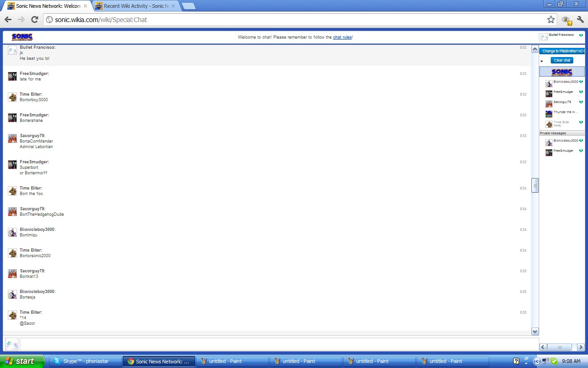Expand the small black arrow beside Clear chat

click(542, 61)
